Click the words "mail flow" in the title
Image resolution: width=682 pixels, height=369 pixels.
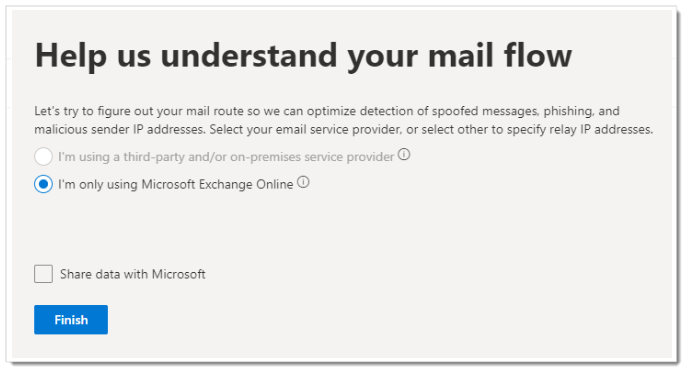click(500, 55)
